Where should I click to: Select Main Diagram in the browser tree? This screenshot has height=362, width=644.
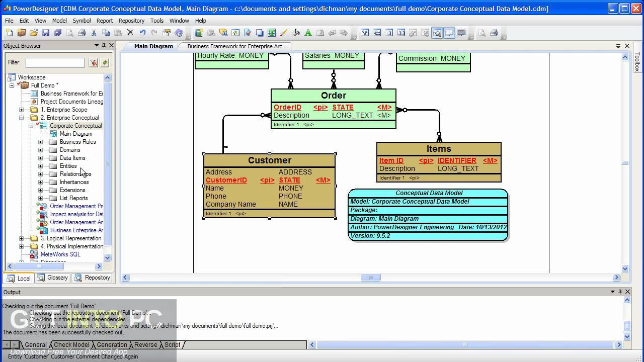point(76,134)
